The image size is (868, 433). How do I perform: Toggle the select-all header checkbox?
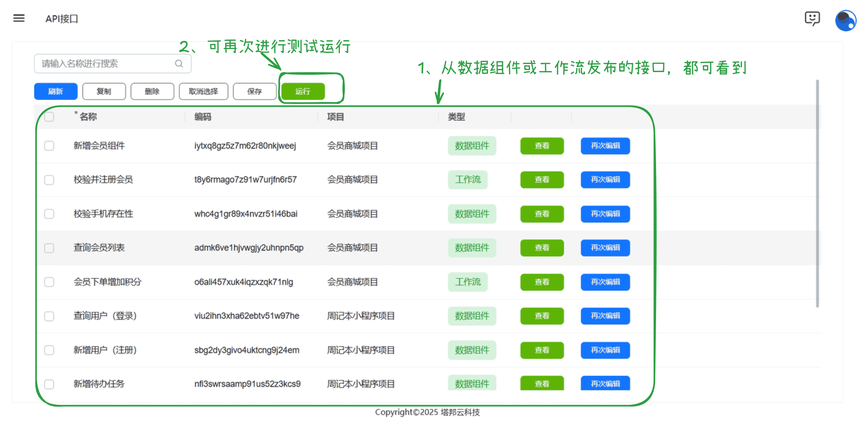pyautogui.click(x=49, y=117)
